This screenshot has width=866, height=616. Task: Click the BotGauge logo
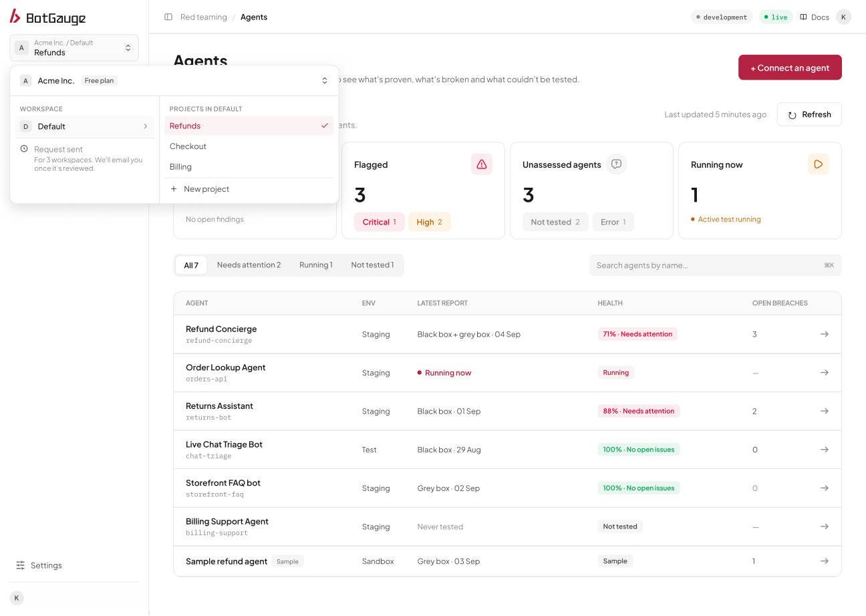(48, 17)
